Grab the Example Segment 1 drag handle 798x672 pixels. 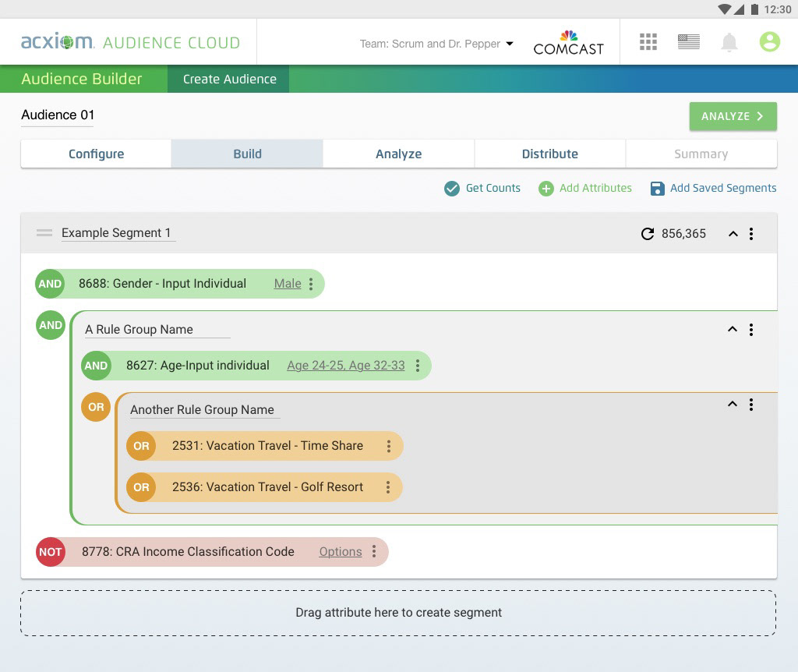[44, 233]
